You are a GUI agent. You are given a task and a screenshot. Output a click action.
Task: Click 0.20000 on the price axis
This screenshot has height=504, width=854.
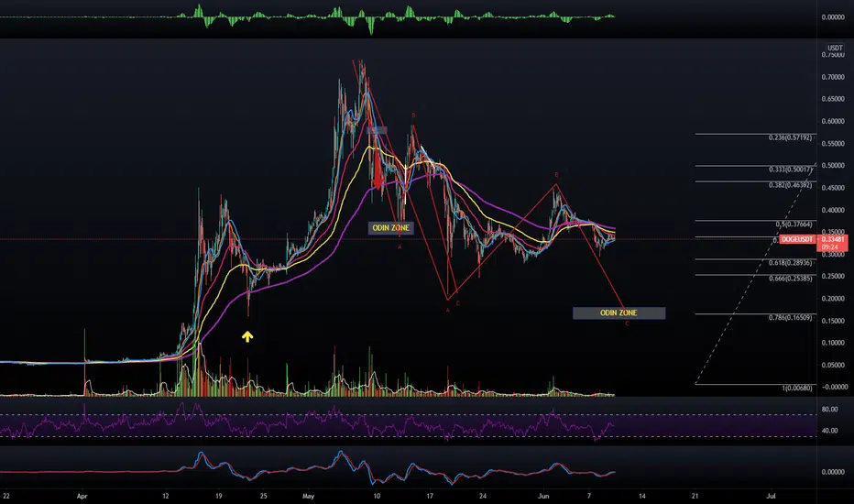point(833,299)
